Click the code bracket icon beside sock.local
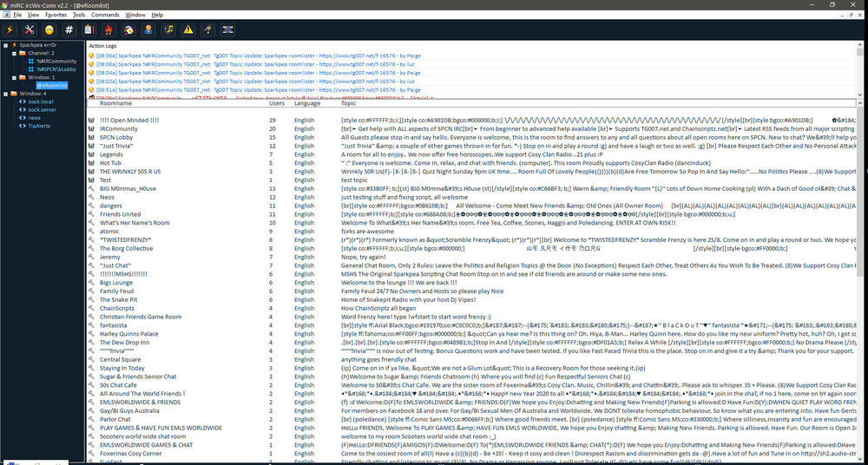Viewport: 868px width, 465px height. click(23, 102)
